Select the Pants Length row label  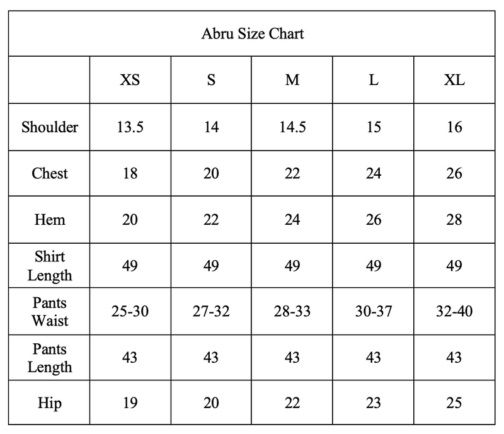50,358
